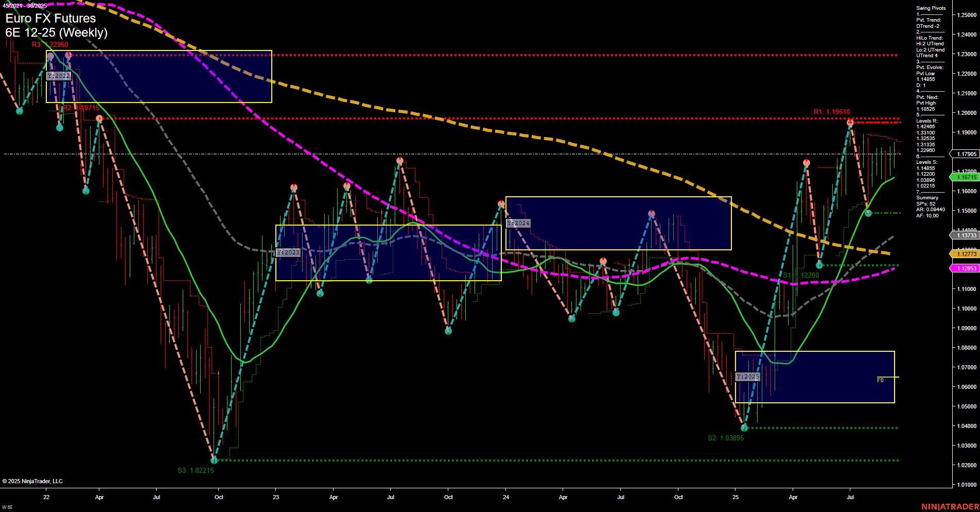Viewport: 980px width, 512px height.
Task: Click the Y:2025 year range label
Action: tap(748, 377)
